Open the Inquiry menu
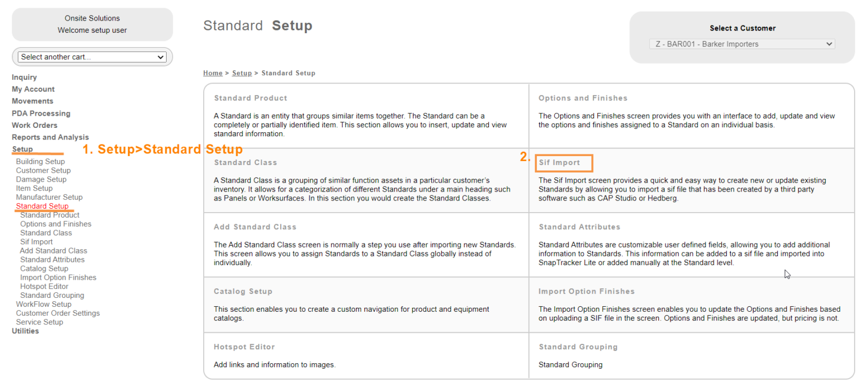 [x=24, y=77]
